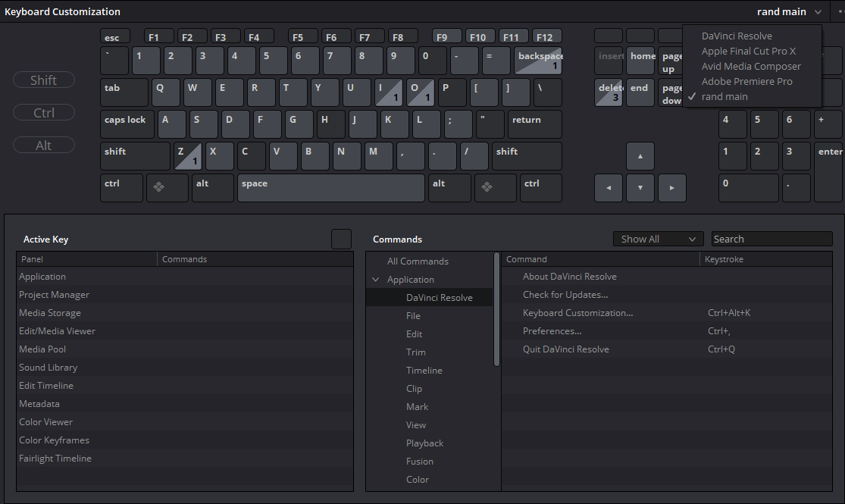Choose Adobe Premiere Pro preset
The image size is (845, 504).
pyautogui.click(x=746, y=81)
